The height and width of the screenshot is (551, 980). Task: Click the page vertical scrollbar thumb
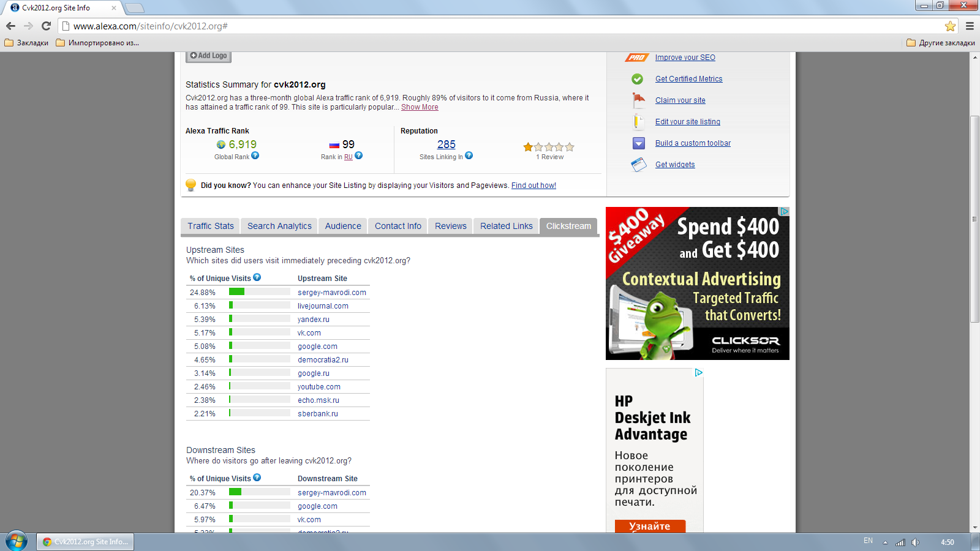coord(974,219)
